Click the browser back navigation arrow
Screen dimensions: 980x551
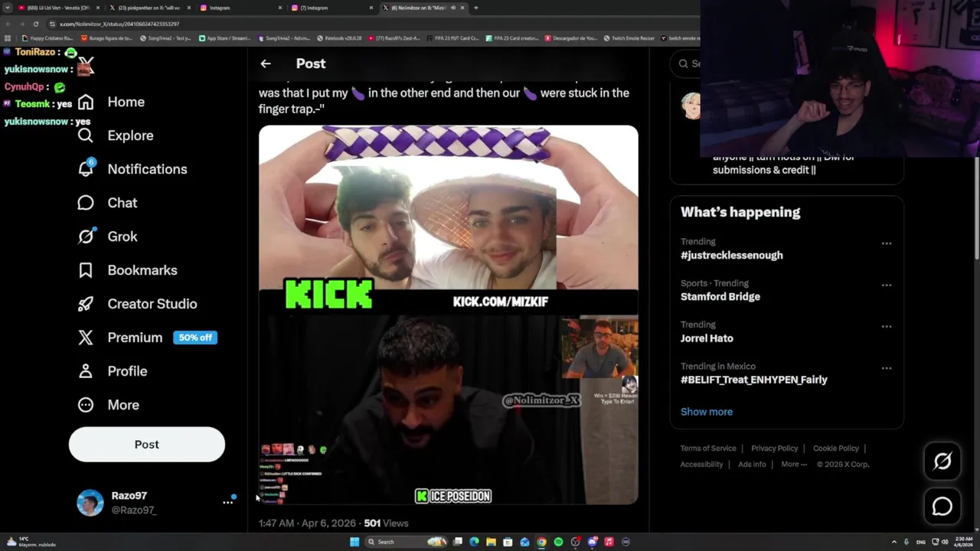click(x=8, y=24)
